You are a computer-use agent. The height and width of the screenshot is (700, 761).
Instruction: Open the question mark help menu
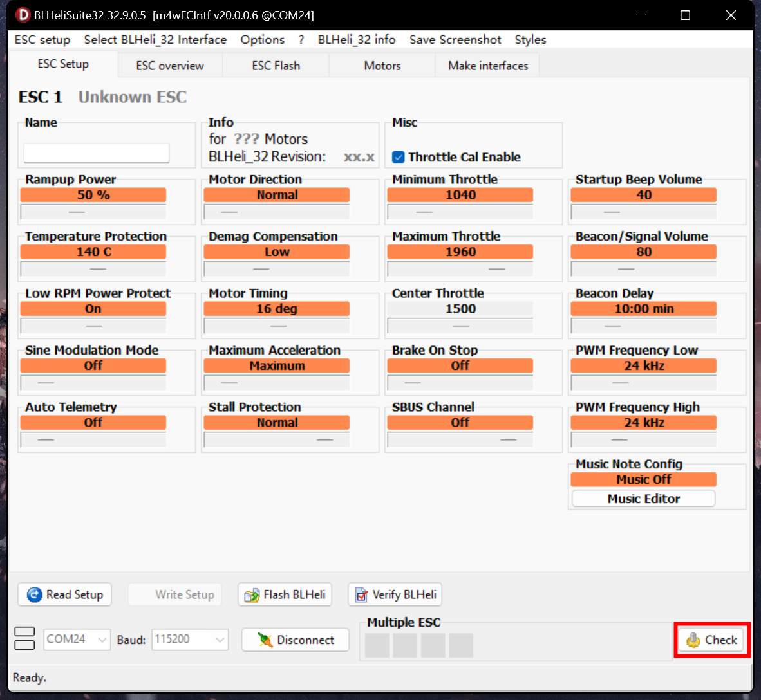coord(301,40)
